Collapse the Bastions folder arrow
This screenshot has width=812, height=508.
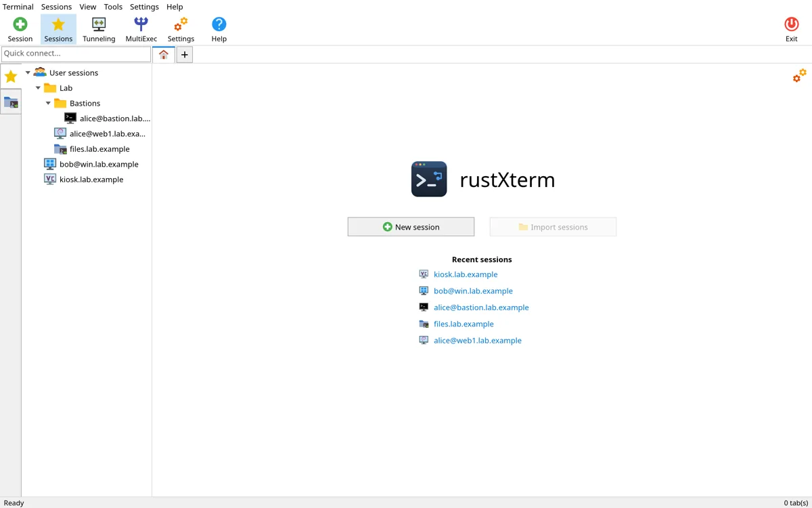(48, 103)
